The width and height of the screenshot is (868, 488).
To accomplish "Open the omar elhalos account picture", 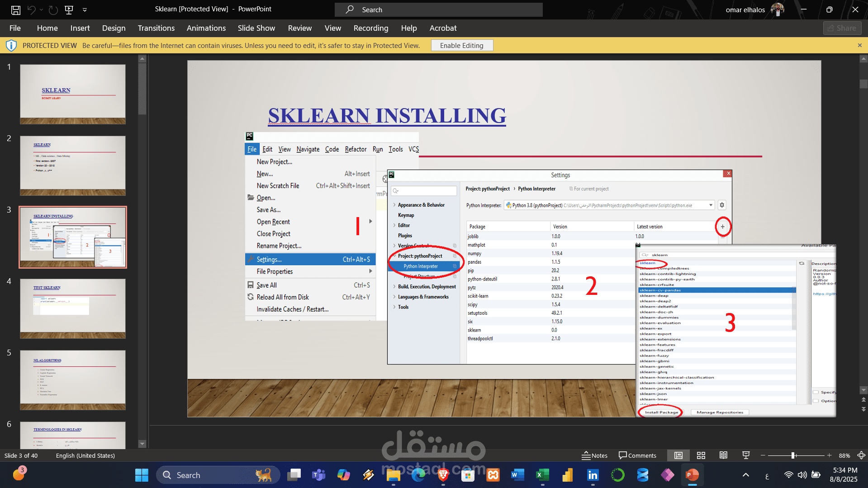I will click(x=778, y=9).
